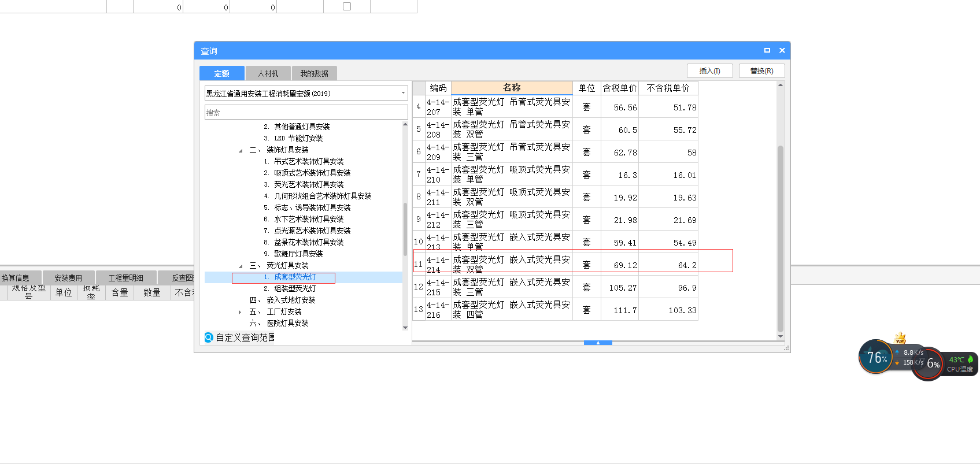980x464 pixels.
Task: Select tree item 组装型荧光灯
Action: tap(295, 288)
